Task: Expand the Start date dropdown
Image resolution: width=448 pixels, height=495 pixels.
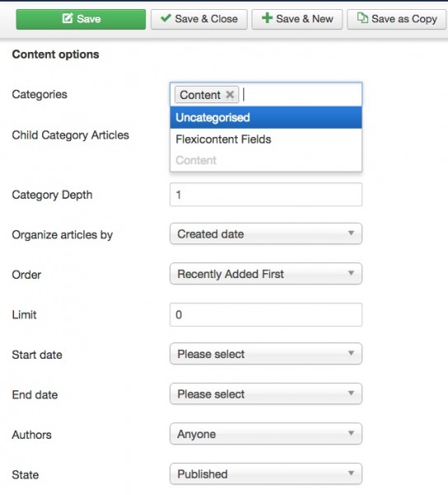Action: pyautogui.click(x=266, y=354)
